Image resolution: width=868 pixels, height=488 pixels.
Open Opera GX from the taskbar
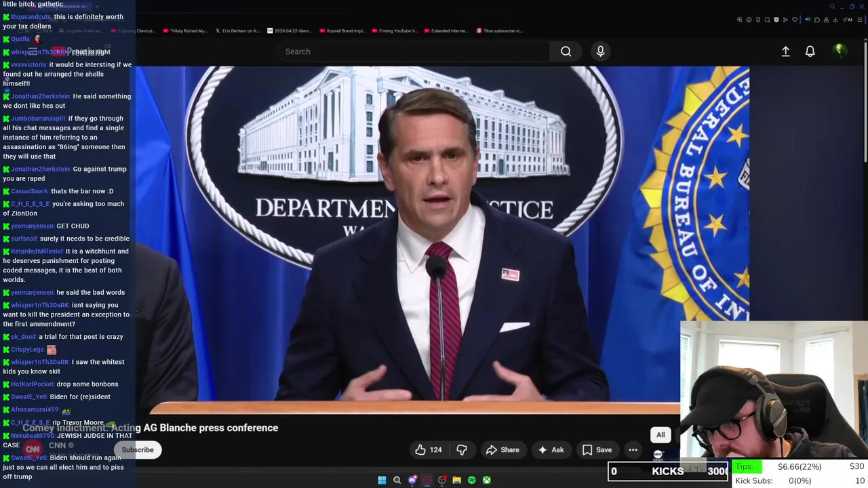427,480
